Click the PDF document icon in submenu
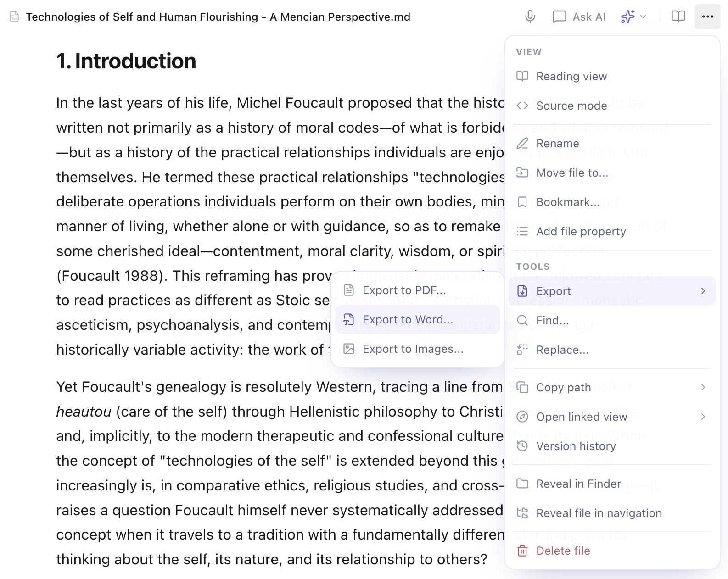This screenshot has width=728, height=579. [x=349, y=290]
